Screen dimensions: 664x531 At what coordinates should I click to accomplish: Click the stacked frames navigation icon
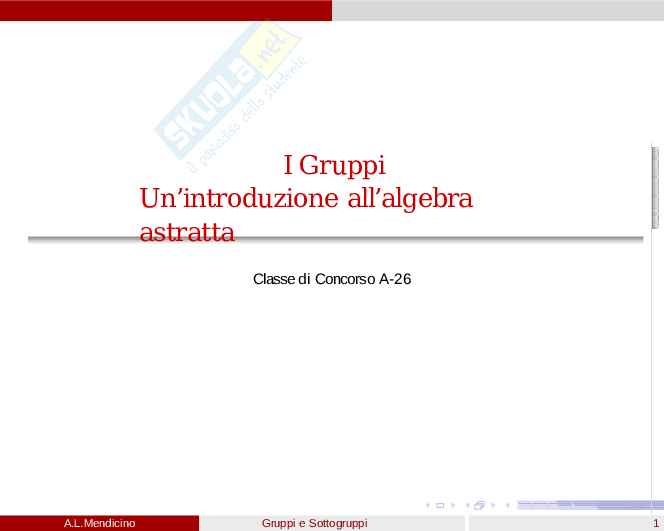point(480,506)
